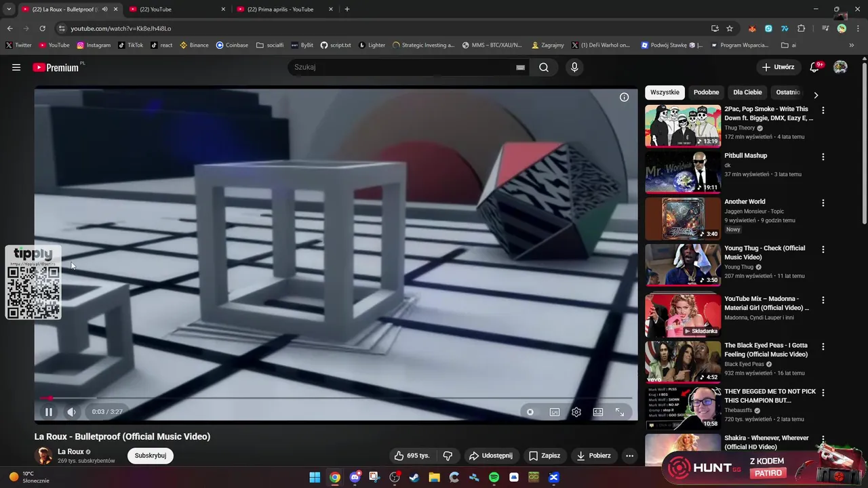Open Young Thug - Check thumbnail

point(683,265)
